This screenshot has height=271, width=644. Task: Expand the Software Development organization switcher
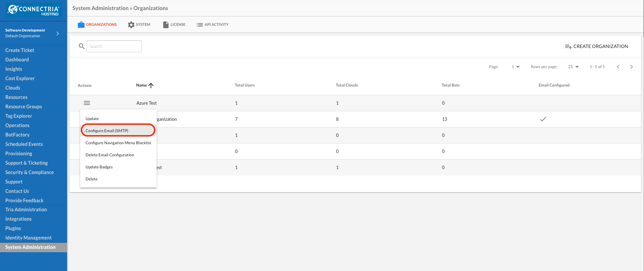pos(58,34)
